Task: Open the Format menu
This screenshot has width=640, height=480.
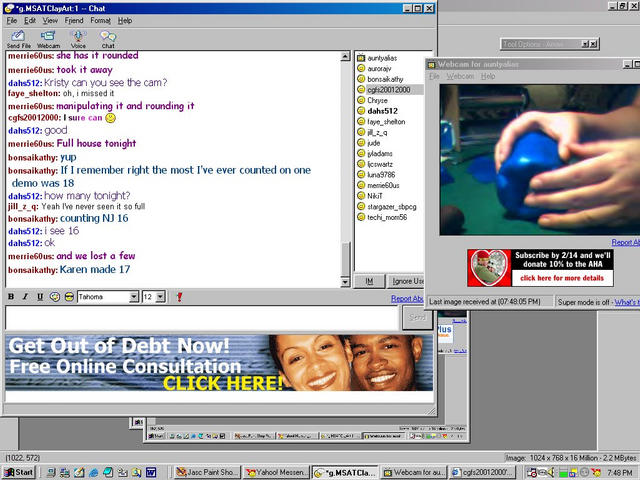Action: pyautogui.click(x=100, y=20)
